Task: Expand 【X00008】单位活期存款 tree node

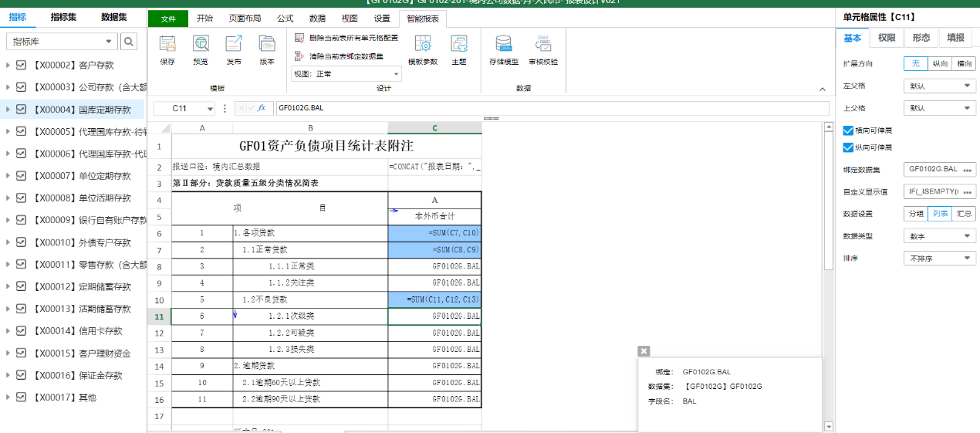Action: point(8,198)
